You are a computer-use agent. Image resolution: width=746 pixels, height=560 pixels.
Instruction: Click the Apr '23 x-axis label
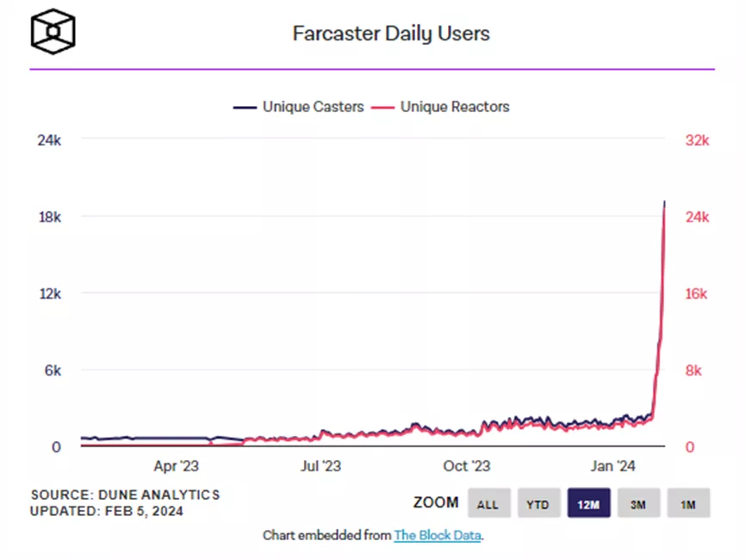177,466
